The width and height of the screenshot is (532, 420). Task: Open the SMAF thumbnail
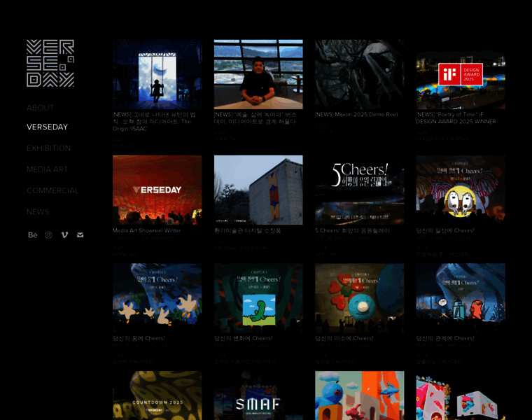pos(258,395)
